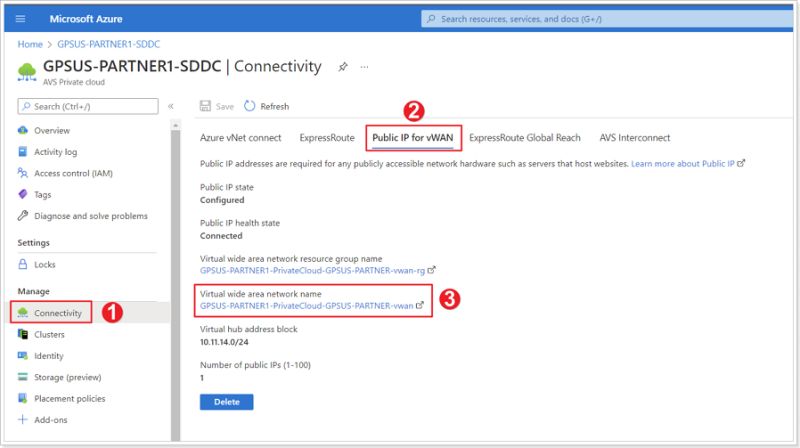Click the AVS Private cloud resource icon
The image size is (800, 448).
[x=27, y=72]
